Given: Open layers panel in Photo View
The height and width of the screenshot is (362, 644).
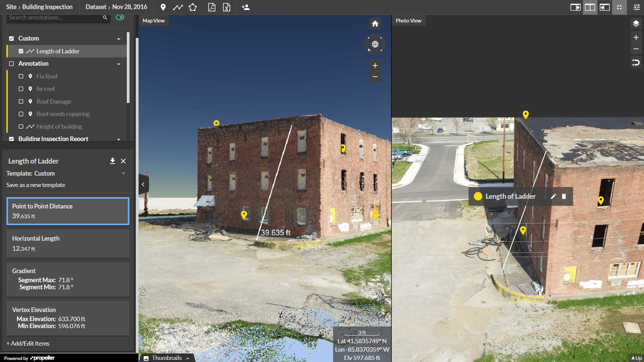Looking at the screenshot, I should [x=636, y=24].
